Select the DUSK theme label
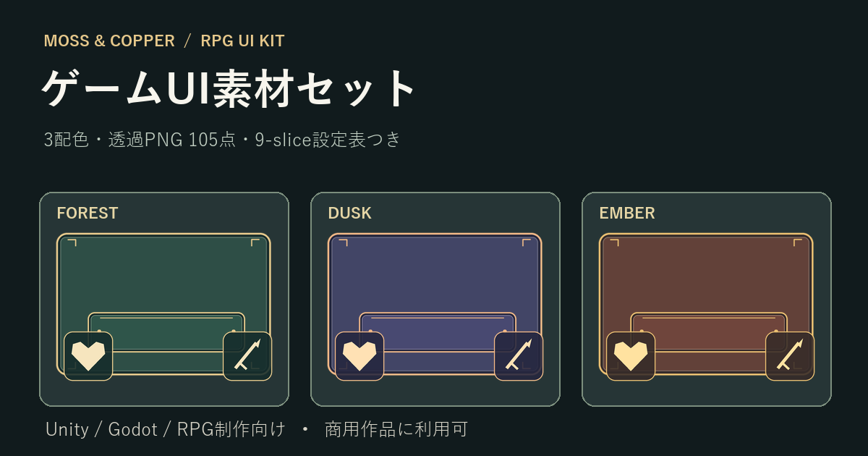The image size is (868, 456). 349,213
